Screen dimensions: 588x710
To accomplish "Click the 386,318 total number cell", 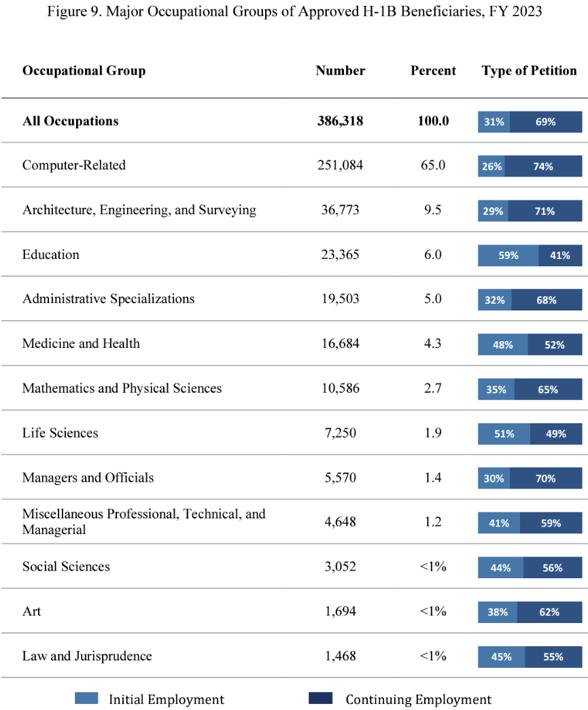I will [340, 121].
